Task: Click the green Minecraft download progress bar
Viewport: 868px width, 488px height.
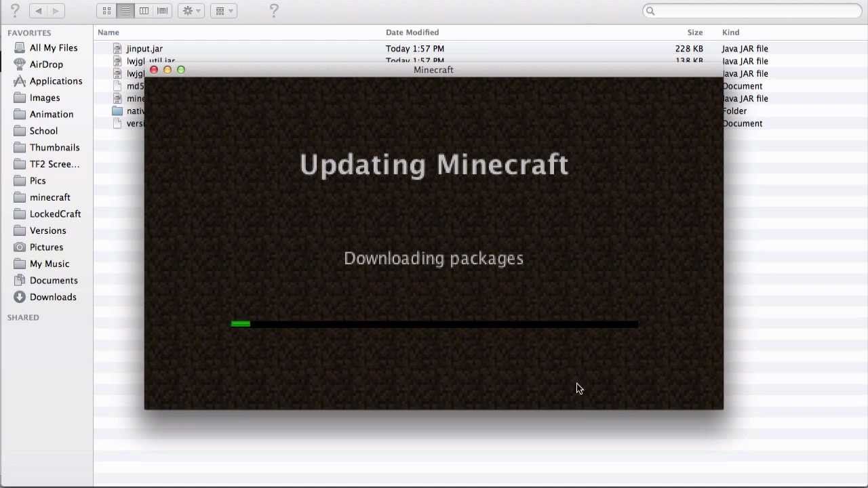Action: coord(241,324)
